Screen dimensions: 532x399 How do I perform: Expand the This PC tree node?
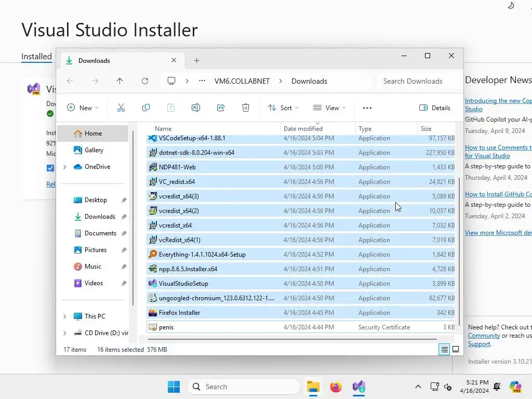[x=65, y=316]
